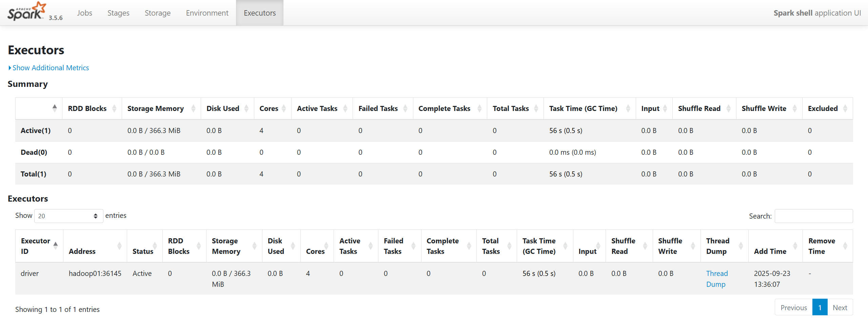Sort executors by Address column arrows
The height and width of the screenshot is (336, 868).
tap(119, 246)
